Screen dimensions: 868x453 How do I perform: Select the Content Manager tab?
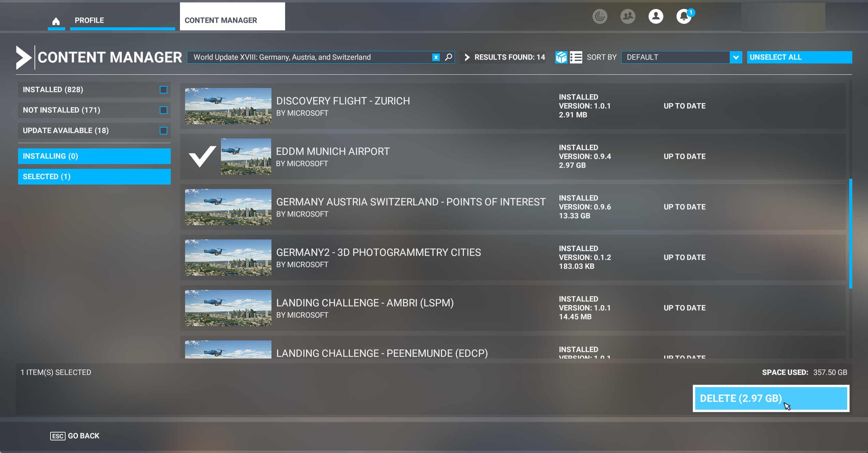(233, 17)
